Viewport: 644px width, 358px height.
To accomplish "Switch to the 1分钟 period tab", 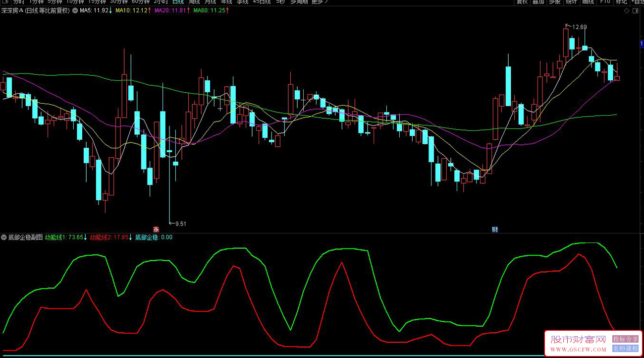I will [x=36, y=2].
